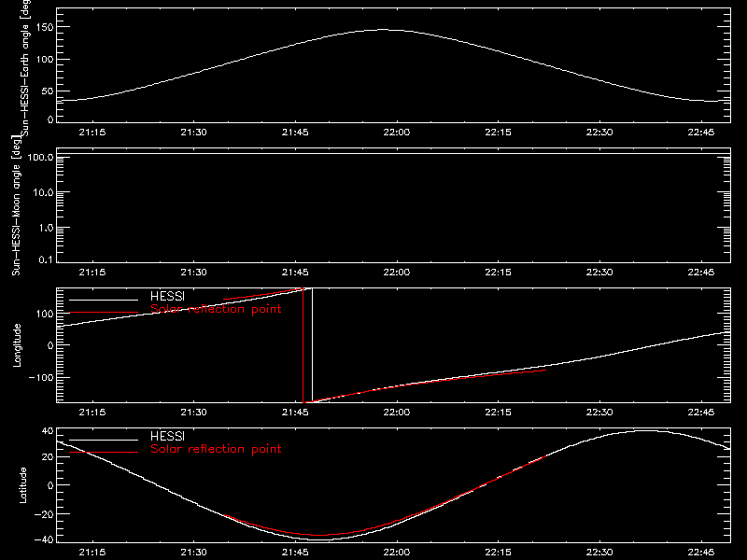Click the 150 tick on Earth angle axis
Image resolution: width=747 pixels, height=560 pixels.
pos(46,27)
